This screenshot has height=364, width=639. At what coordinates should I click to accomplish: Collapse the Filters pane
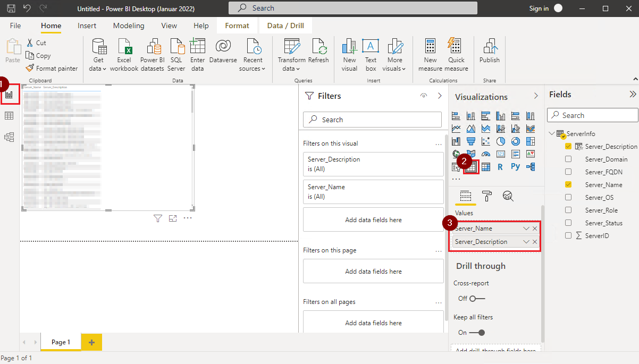(x=440, y=96)
